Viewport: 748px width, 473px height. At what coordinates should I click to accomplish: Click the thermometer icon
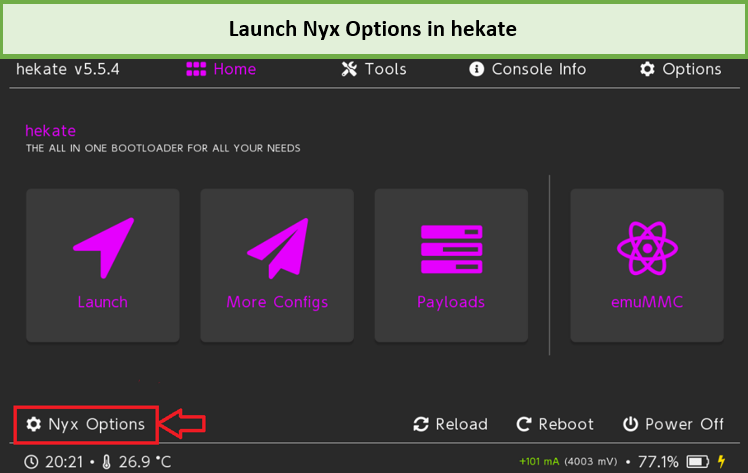click(106, 462)
